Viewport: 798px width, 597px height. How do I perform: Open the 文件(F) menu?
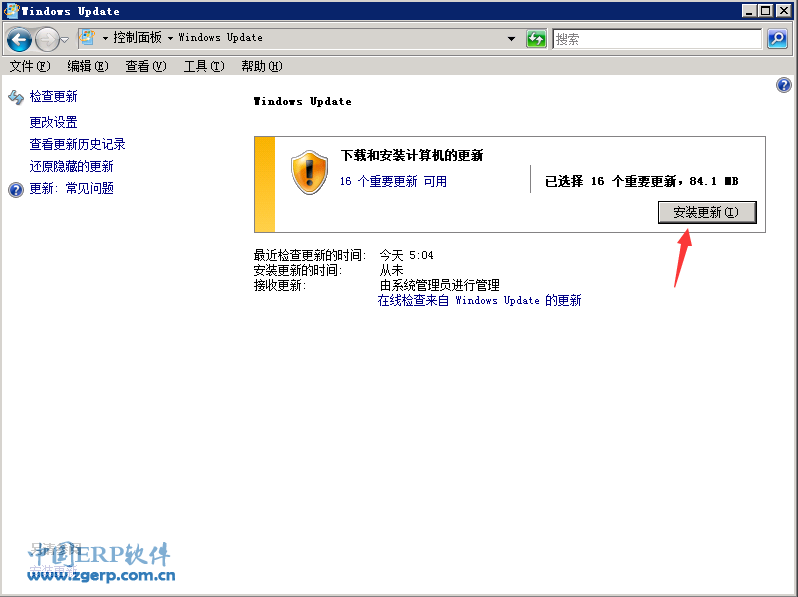coord(30,66)
